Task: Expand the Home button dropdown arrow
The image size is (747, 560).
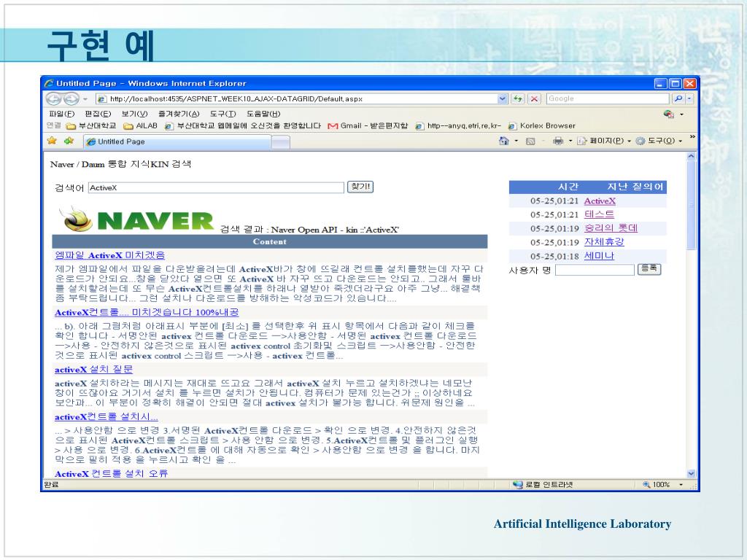Action: [x=516, y=141]
